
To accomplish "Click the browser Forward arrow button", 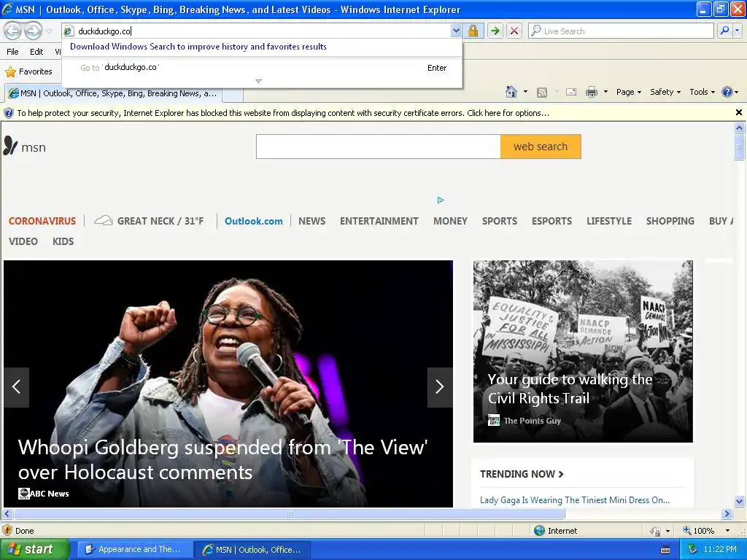I will (x=33, y=31).
